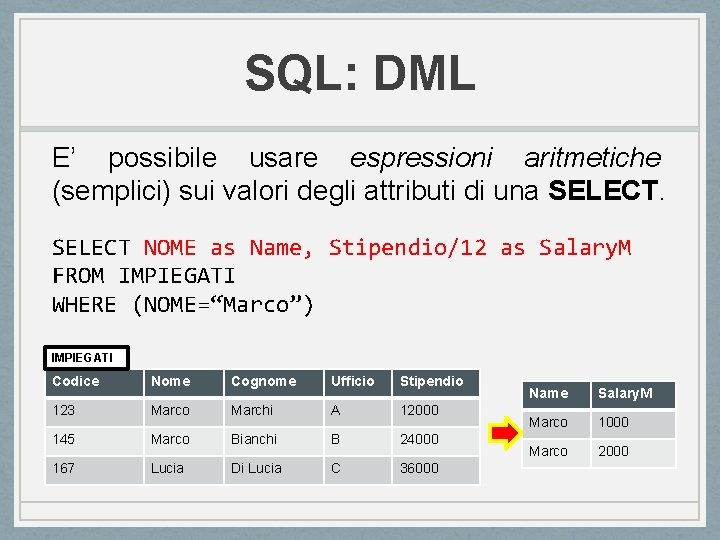Viewport: 720px width, 540px height.
Task: Click Marco next to 1000 in results
Action: point(556,424)
